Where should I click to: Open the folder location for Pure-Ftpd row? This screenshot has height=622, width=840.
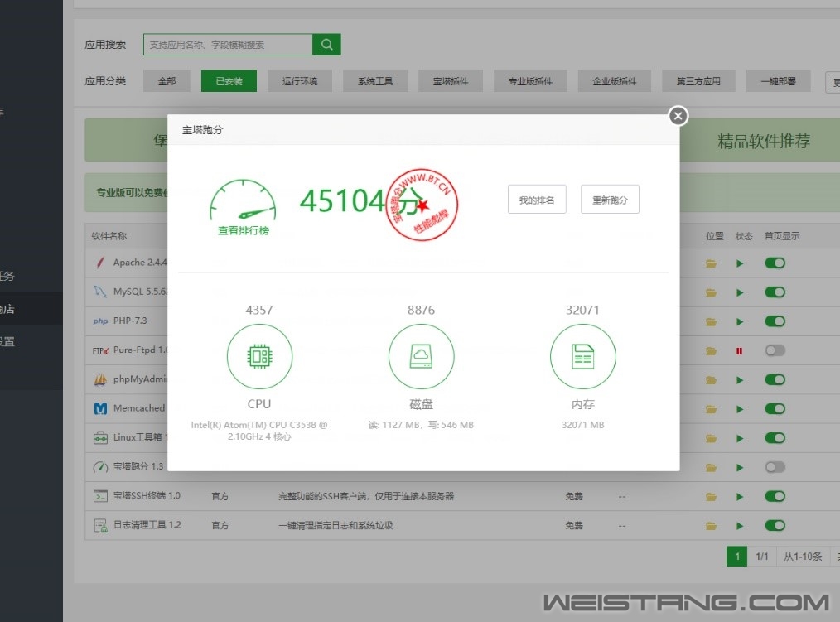[711, 351]
